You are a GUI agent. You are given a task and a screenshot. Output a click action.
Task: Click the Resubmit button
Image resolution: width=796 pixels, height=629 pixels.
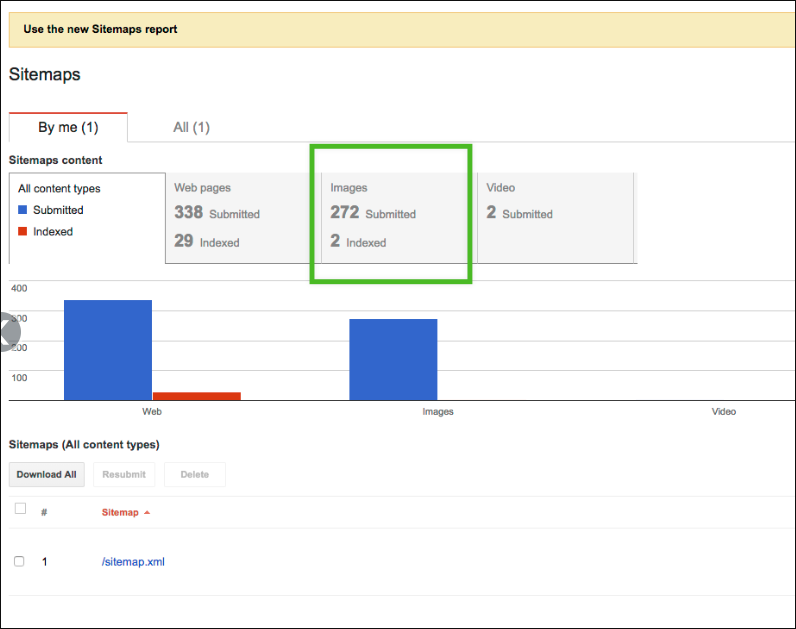pos(124,475)
